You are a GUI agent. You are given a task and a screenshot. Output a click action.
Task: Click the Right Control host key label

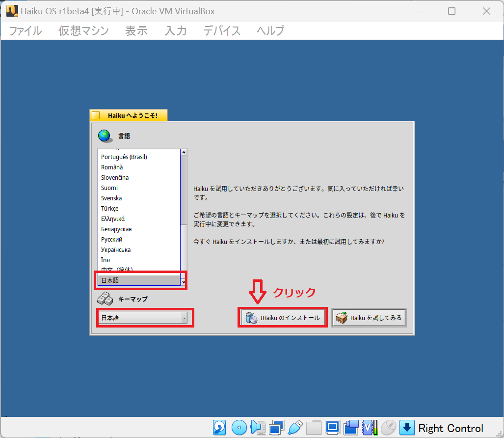(451, 428)
